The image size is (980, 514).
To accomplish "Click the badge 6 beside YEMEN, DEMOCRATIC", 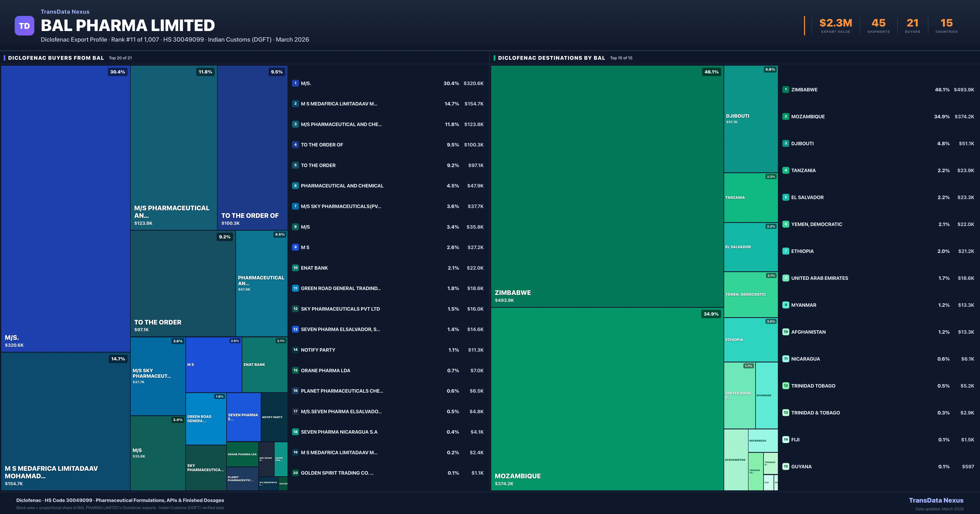I will [x=785, y=224].
